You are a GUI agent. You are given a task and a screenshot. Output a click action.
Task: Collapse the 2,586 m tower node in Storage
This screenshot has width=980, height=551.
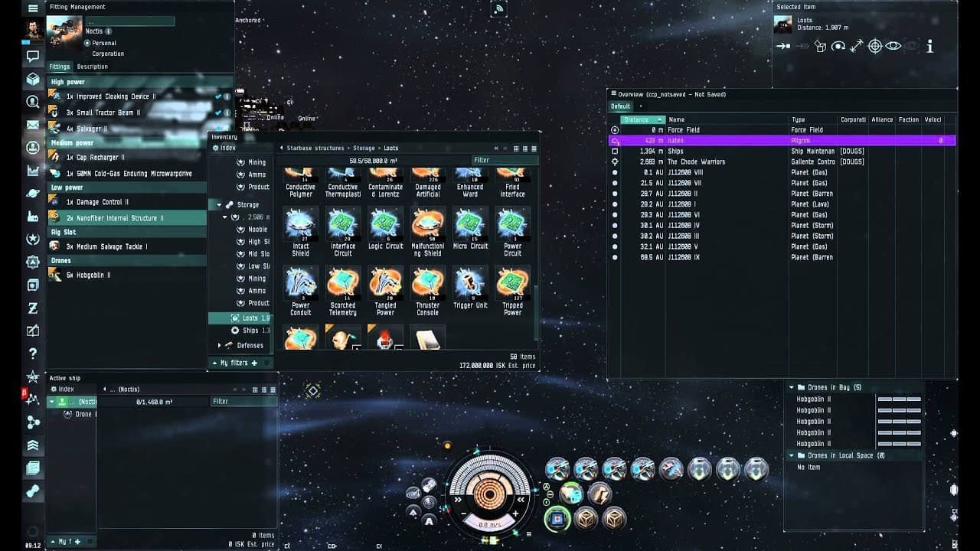[225, 217]
